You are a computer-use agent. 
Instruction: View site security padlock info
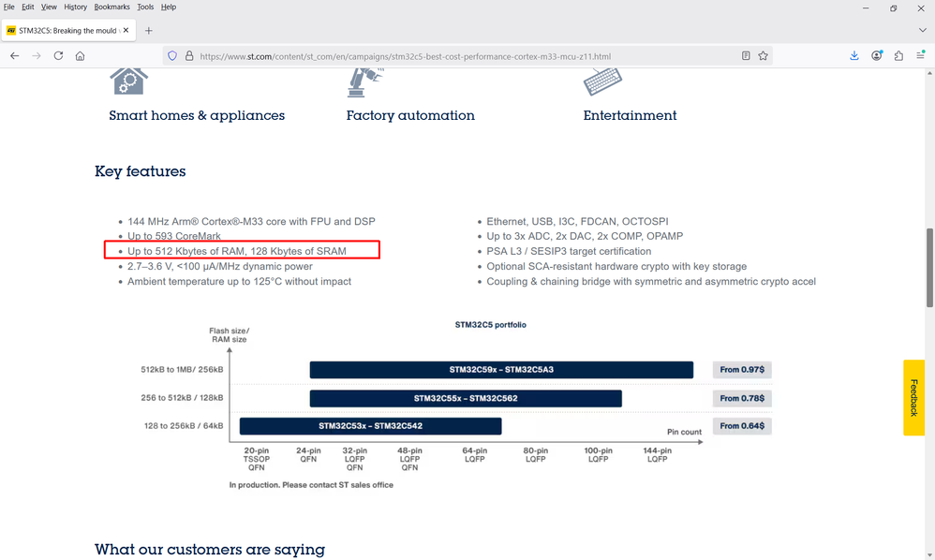click(x=189, y=56)
